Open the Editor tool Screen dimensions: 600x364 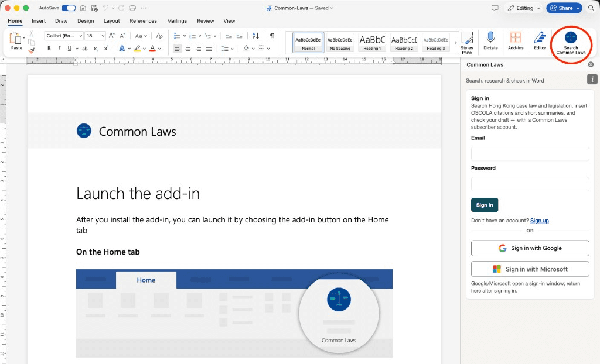[x=540, y=41]
